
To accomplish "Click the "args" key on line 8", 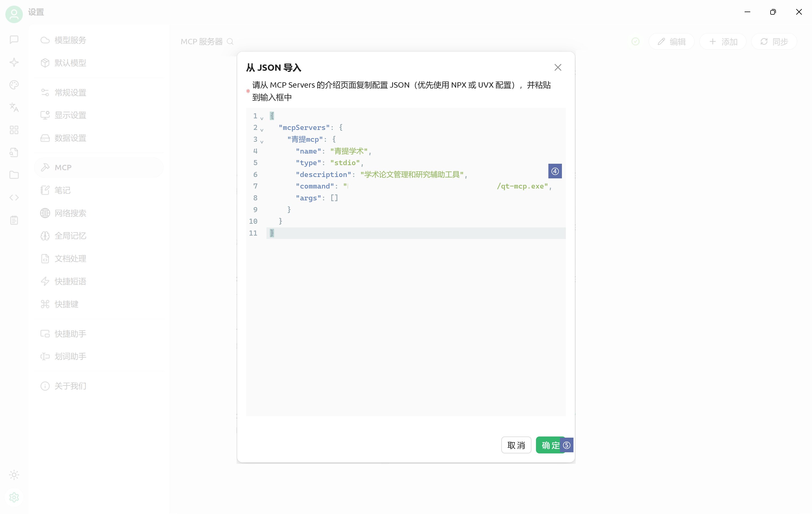I will 308,198.
